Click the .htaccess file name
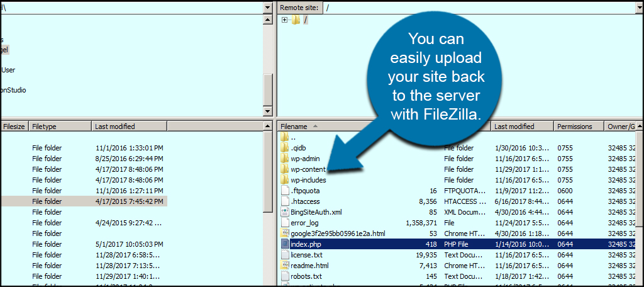This screenshot has height=287, width=644. [305, 201]
